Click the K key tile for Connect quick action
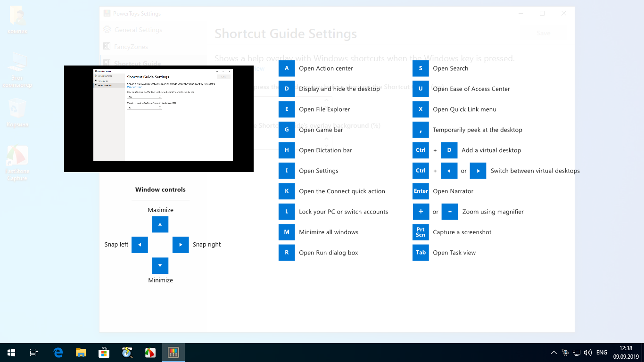 287,191
